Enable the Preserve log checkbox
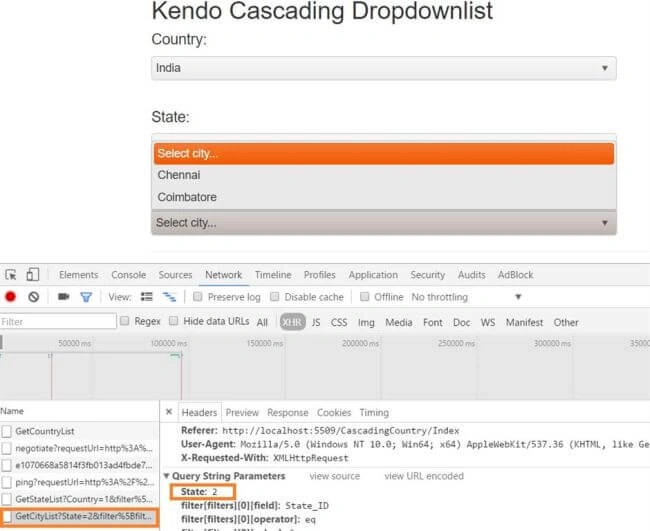The image size is (650, 531). click(x=198, y=296)
